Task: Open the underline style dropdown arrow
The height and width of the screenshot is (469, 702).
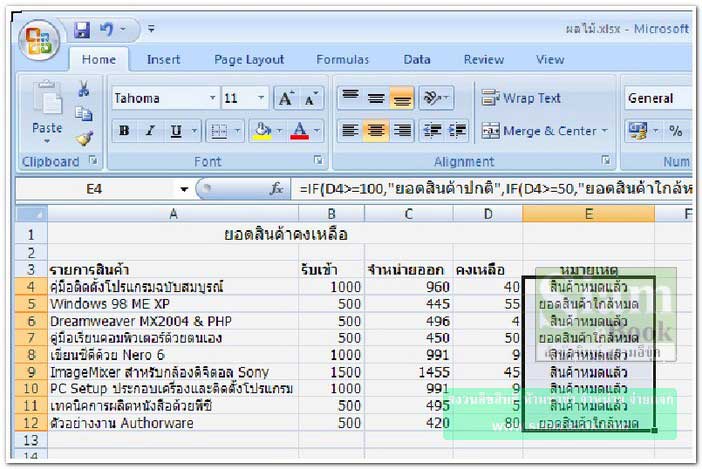Action: click(x=194, y=131)
